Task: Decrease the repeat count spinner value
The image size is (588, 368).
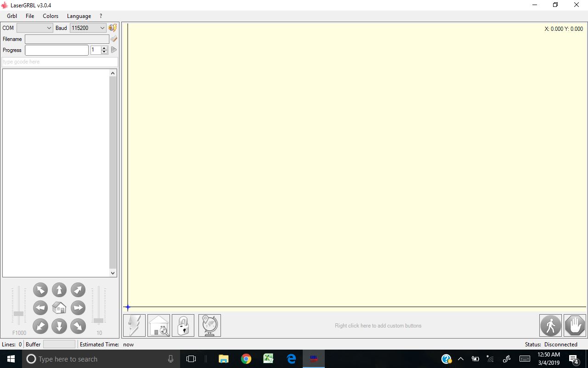Action: 104,52
